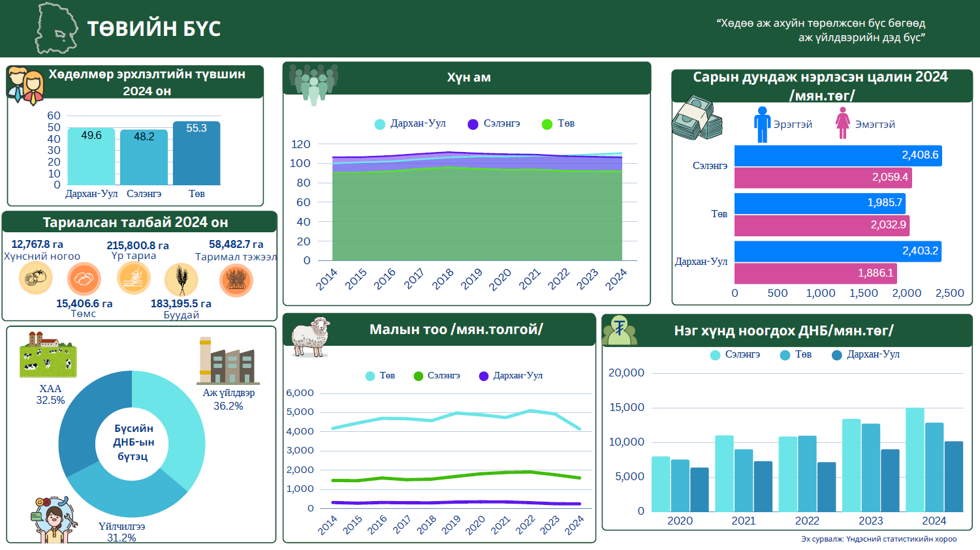Click Сэлэнгэ male salary bar 2,408.6

click(838, 155)
